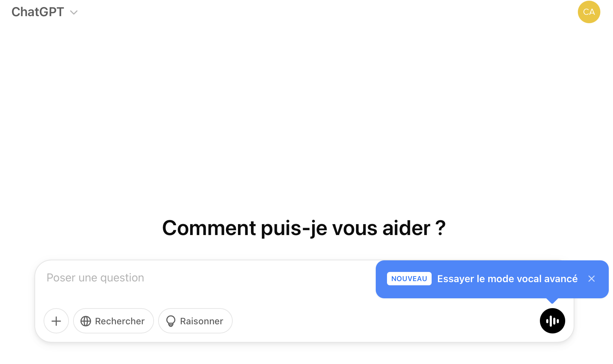Image resolution: width=613 pixels, height=364 pixels.
Task: Click the plus attach button
Action: [x=56, y=321]
